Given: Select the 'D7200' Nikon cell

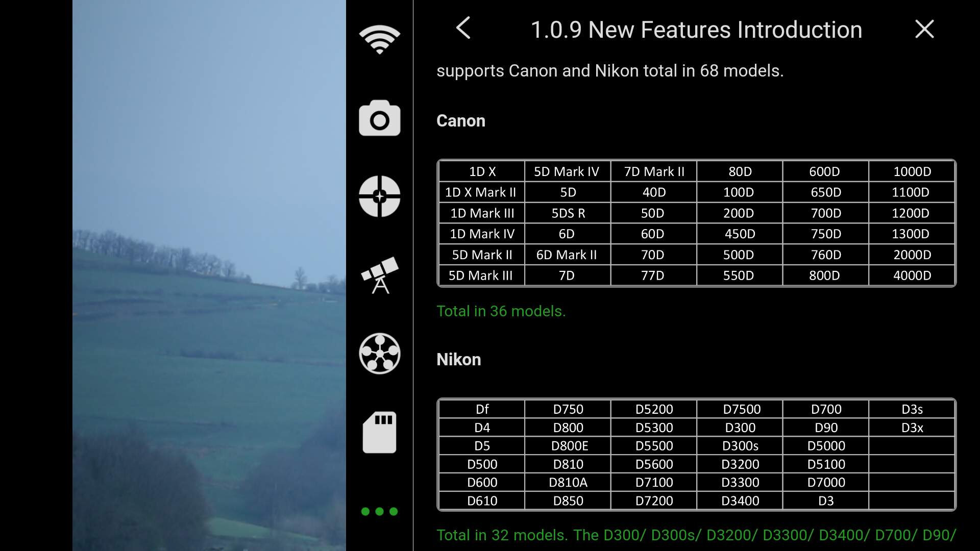Looking at the screenshot, I should [x=653, y=500].
